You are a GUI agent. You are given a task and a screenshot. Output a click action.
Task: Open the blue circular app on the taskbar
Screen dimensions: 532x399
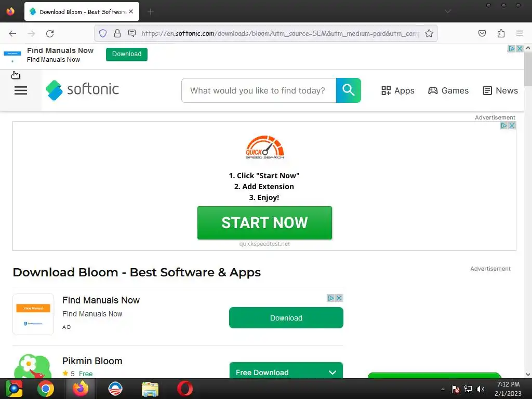click(x=115, y=389)
